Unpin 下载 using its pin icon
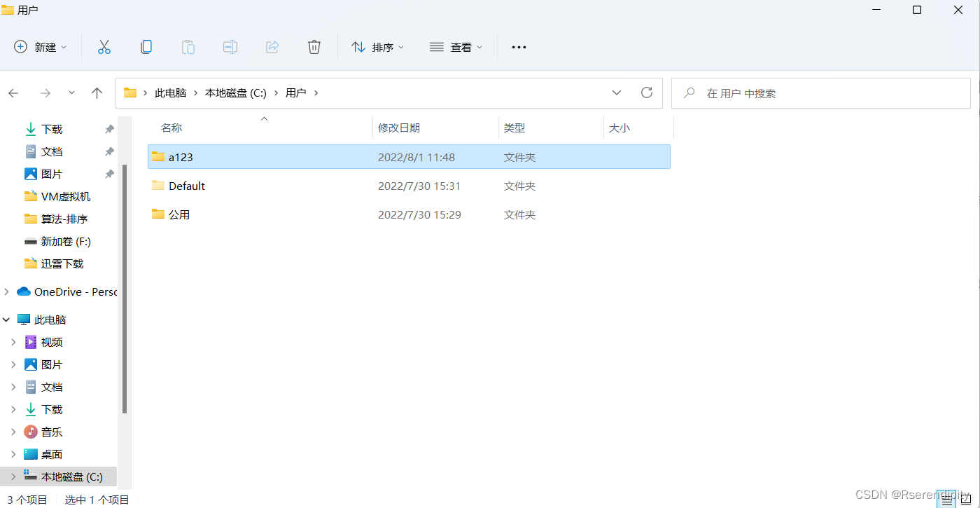 [x=109, y=129]
